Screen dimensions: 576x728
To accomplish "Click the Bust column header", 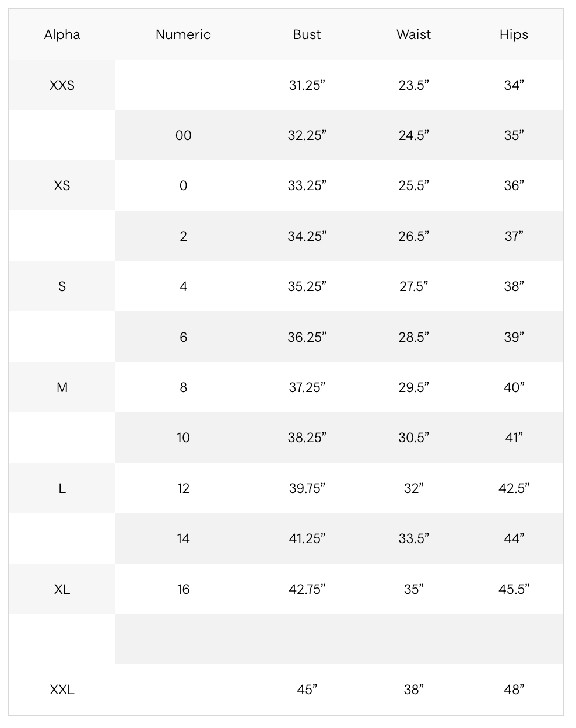I will pos(307,34).
